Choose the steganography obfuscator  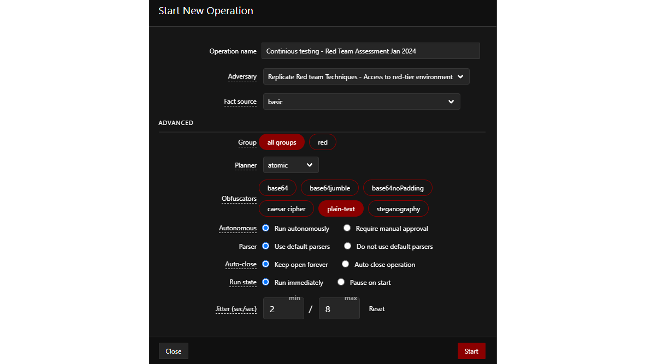pyautogui.click(x=398, y=209)
